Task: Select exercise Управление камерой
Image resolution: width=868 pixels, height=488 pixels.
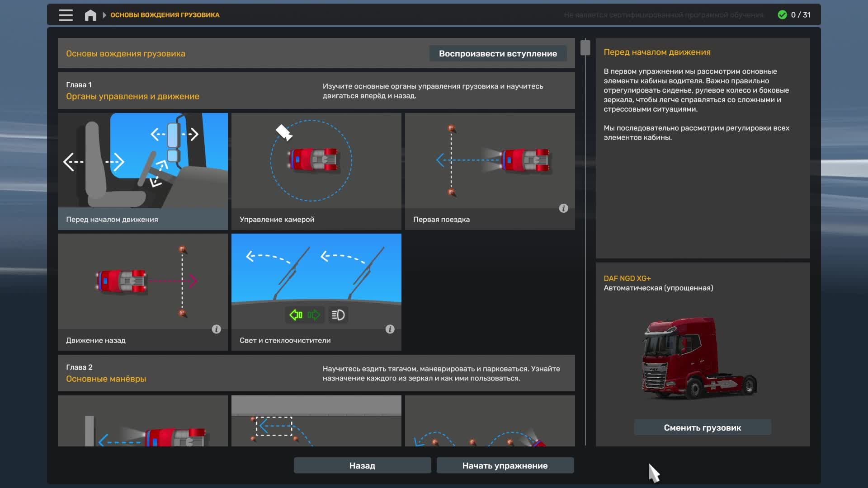Action: (x=316, y=171)
